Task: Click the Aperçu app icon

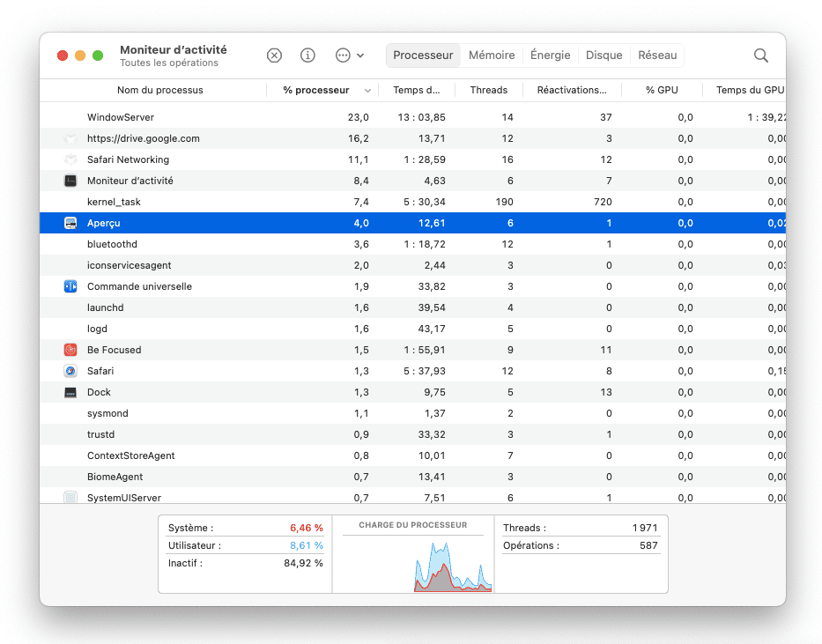Action: tap(70, 223)
